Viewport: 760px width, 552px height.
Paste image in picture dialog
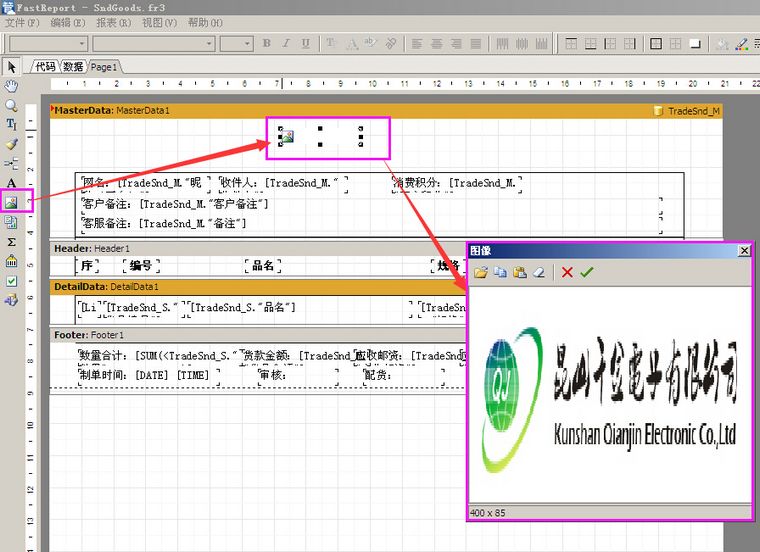point(520,272)
